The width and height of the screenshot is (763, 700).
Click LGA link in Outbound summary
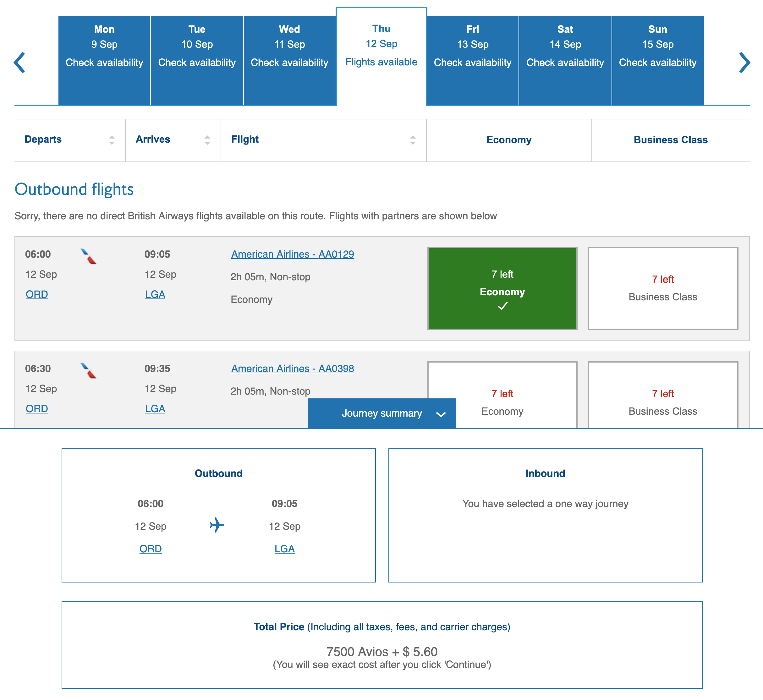pos(284,549)
